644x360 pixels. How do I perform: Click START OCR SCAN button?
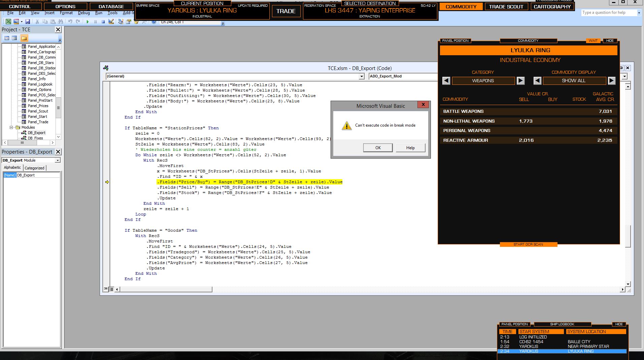coord(528,244)
